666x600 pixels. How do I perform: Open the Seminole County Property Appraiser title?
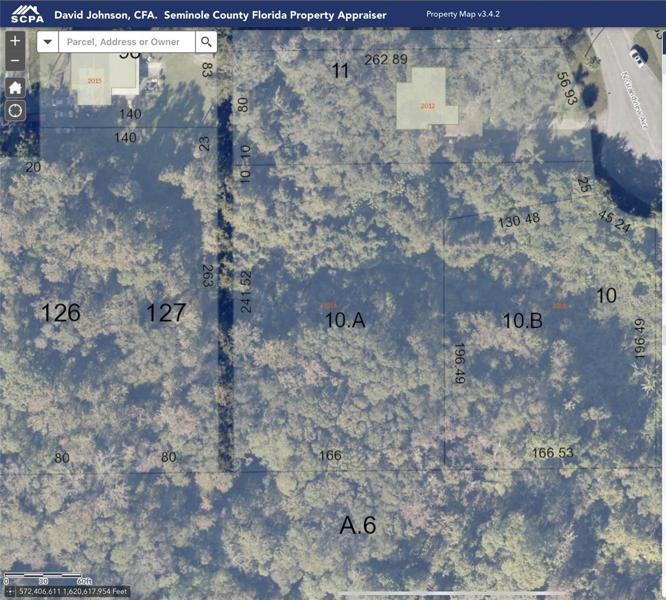click(x=220, y=15)
